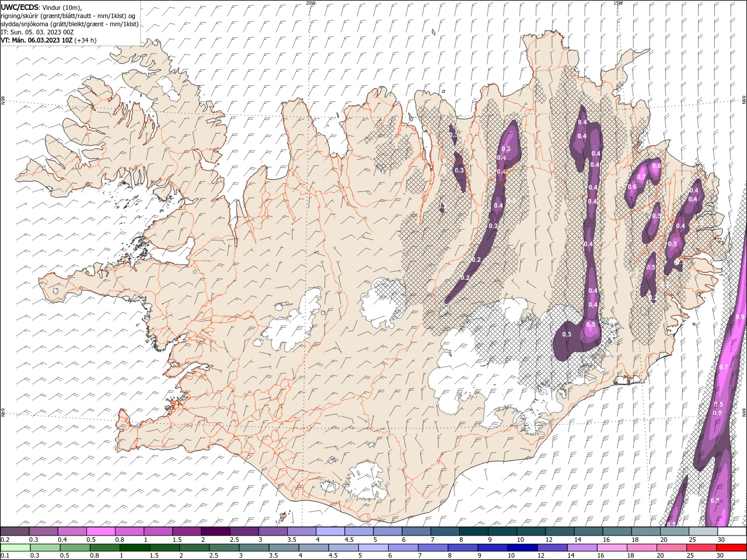
Task: Click the UWC/ECDS title text
Action: click(20, 7)
